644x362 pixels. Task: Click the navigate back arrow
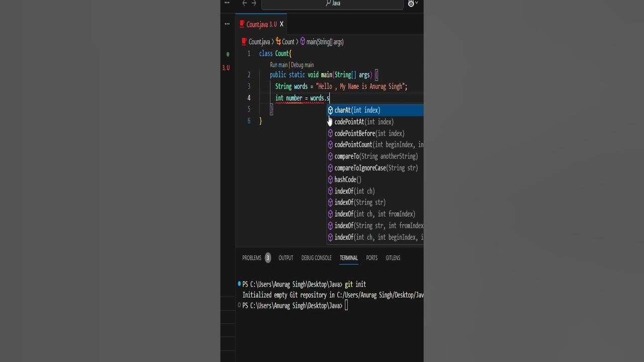pos(245,3)
